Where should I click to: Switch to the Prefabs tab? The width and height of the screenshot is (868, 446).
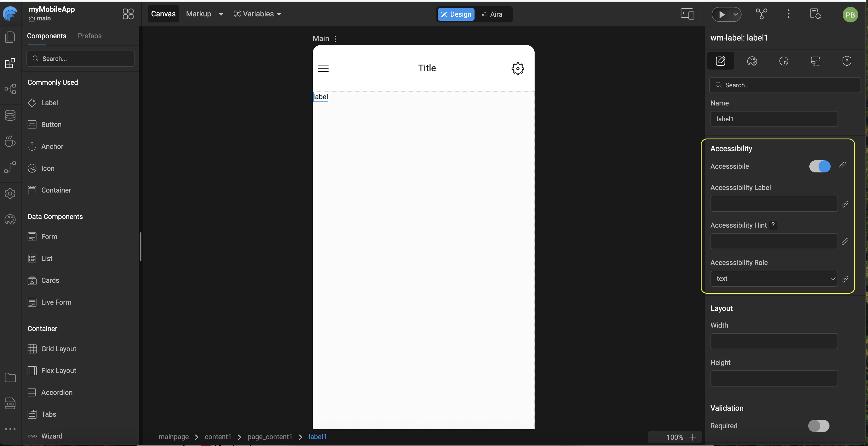click(x=89, y=36)
